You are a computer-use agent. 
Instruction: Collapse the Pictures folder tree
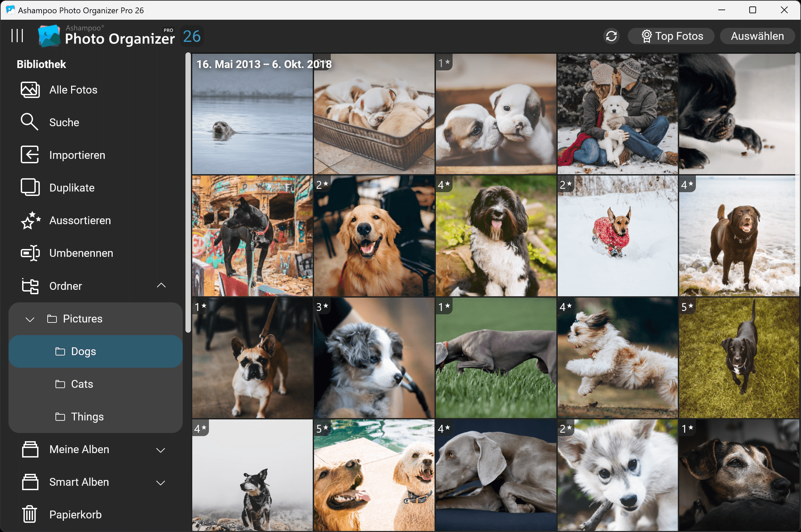tap(29, 319)
